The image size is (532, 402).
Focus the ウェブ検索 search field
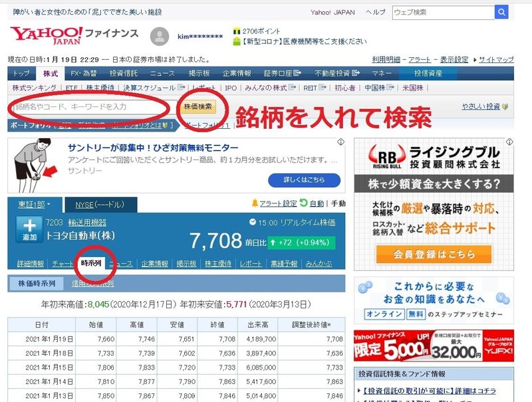[443, 13]
